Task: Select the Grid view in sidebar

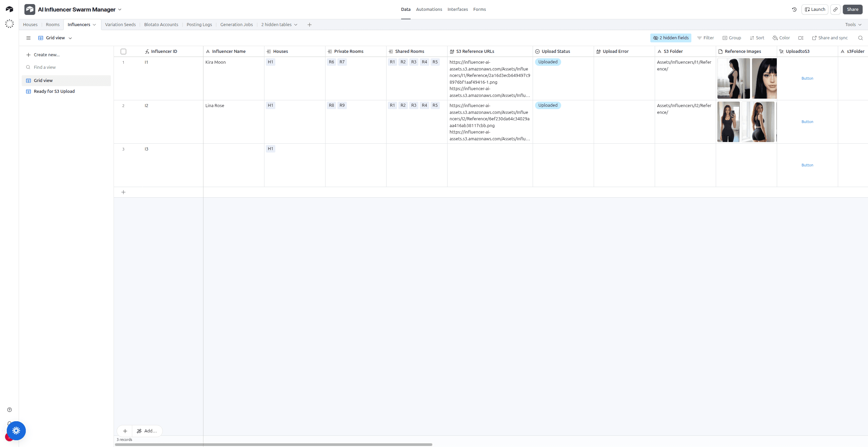Action: click(66, 81)
